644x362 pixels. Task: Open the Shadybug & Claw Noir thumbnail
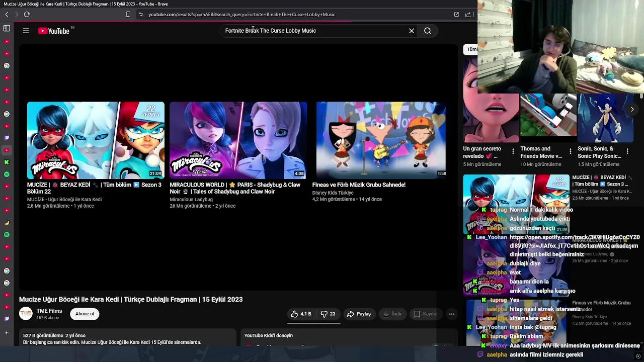pyautogui.click(x=238, y=140)
